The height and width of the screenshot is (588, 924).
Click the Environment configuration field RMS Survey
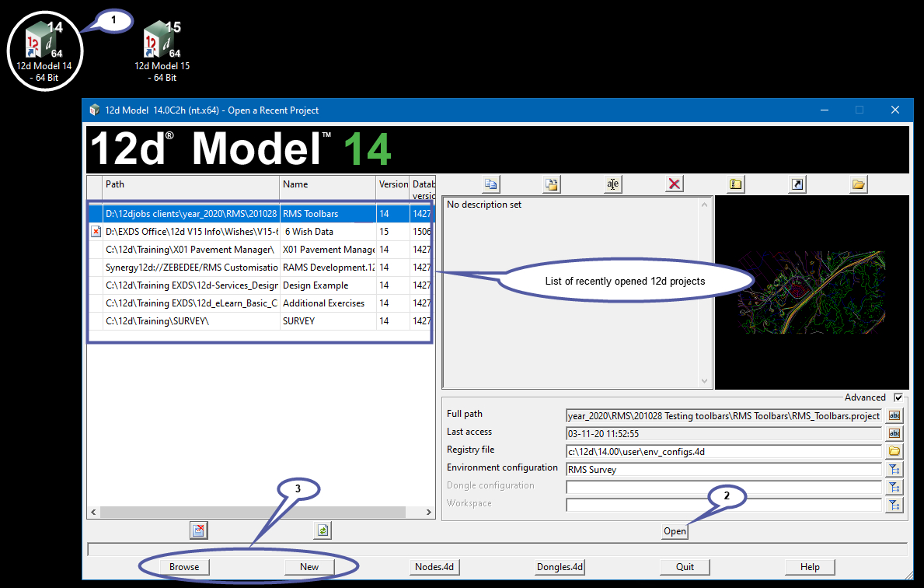point(724,470)
